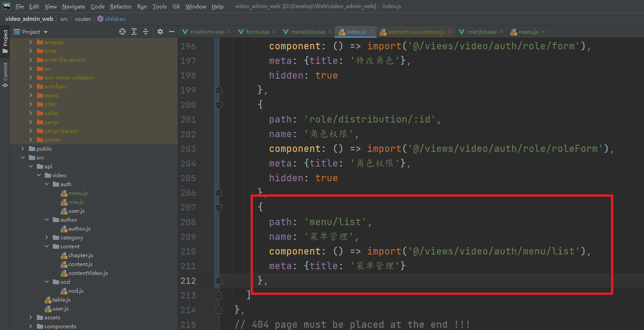Open the View menu
This screenshot has height=330, width=644.
51,7
